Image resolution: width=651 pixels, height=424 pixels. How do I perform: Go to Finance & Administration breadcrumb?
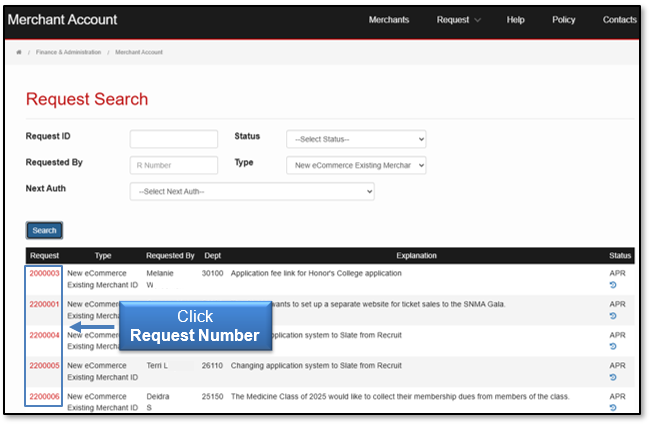(69, 52)
